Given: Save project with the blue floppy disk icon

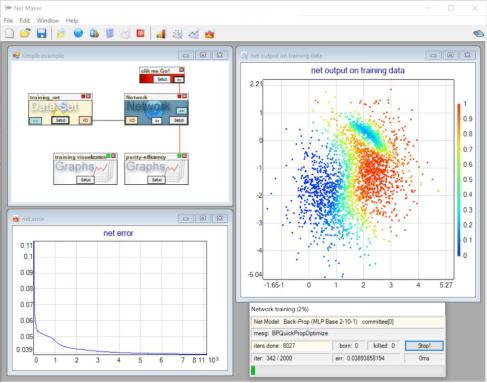Looking at the screenshot, I should [x=41, y=33].
